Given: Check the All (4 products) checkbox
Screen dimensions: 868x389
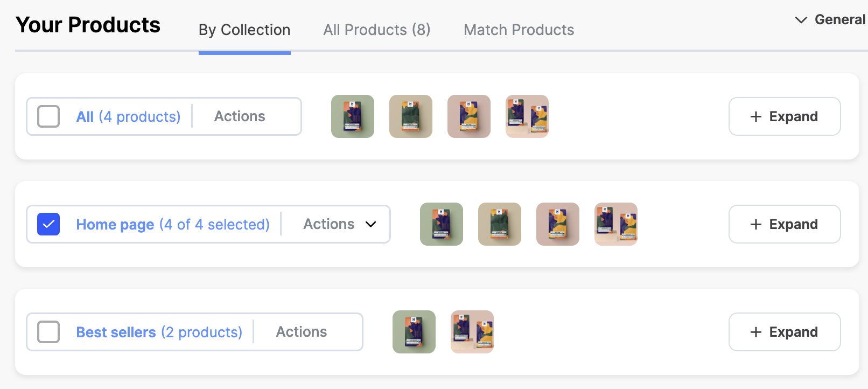Looking at the screenshot, I should (48, 116).
